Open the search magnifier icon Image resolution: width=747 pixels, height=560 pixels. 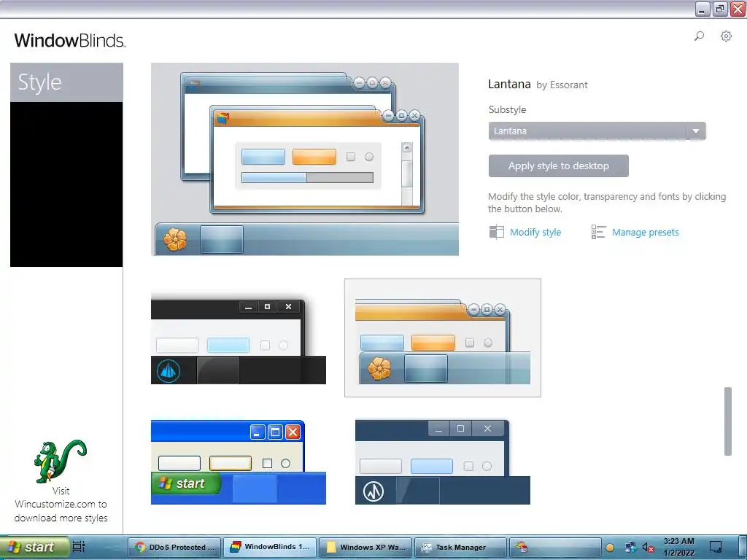[699, 36]
